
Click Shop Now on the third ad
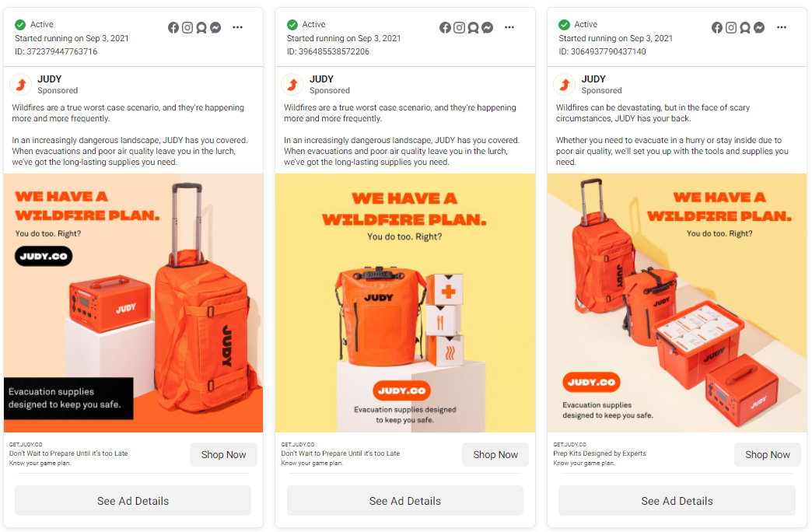pos(768,454)
